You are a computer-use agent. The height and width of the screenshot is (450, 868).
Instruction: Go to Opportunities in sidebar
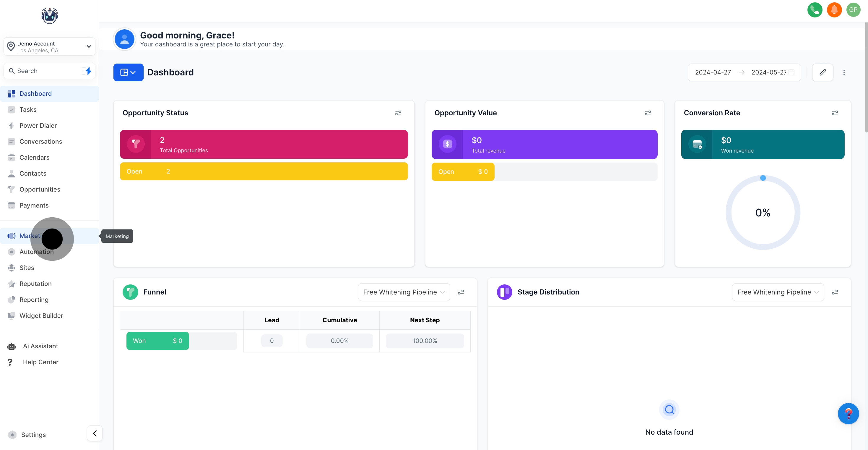(40, 189)
